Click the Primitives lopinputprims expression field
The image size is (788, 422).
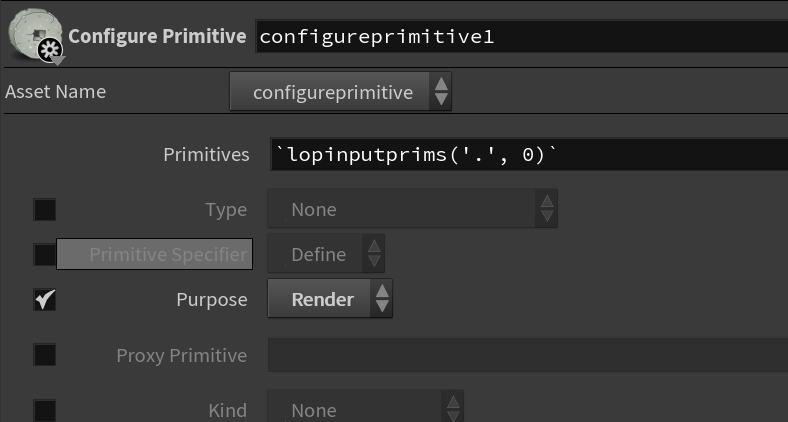point(529,154)
